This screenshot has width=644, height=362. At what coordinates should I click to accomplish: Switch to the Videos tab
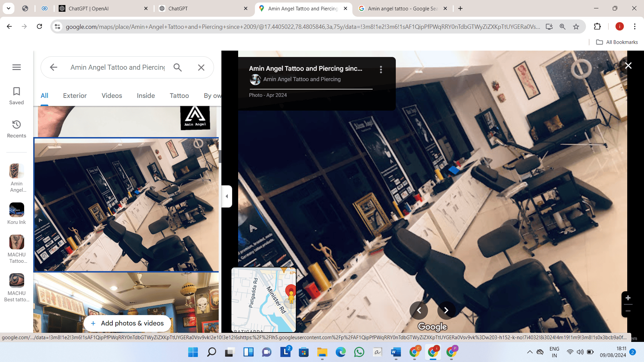pyautogui.click(x=112, y=96)
